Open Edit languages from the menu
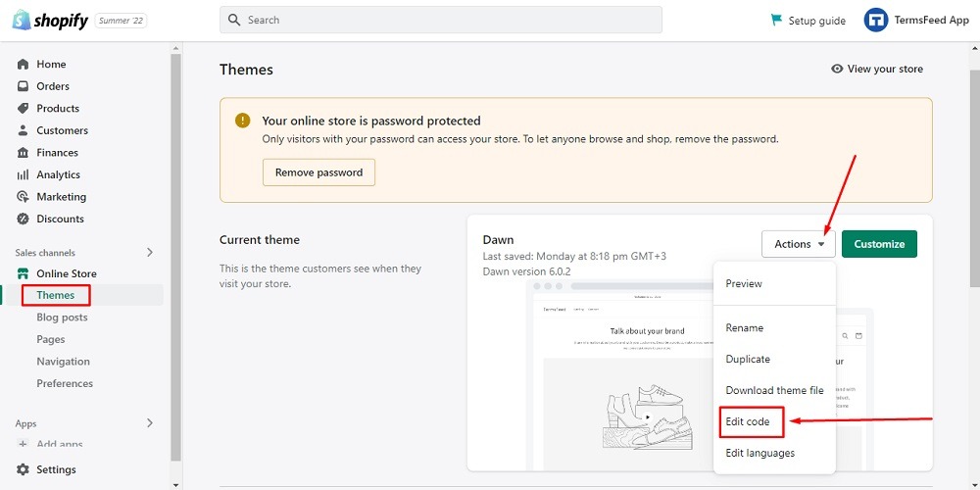Viewport: 980px width, 490px height. [x=760, y=453]
